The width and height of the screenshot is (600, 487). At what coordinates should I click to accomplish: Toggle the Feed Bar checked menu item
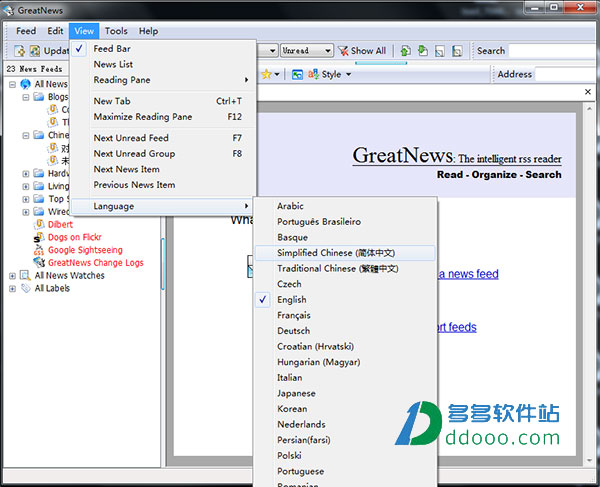click(x=163, y=49)
